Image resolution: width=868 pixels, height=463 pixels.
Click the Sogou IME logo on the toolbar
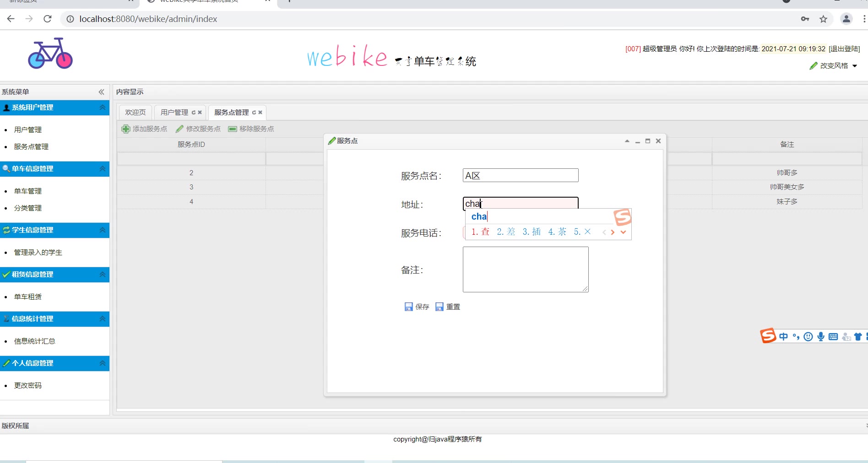pos(768,336)
